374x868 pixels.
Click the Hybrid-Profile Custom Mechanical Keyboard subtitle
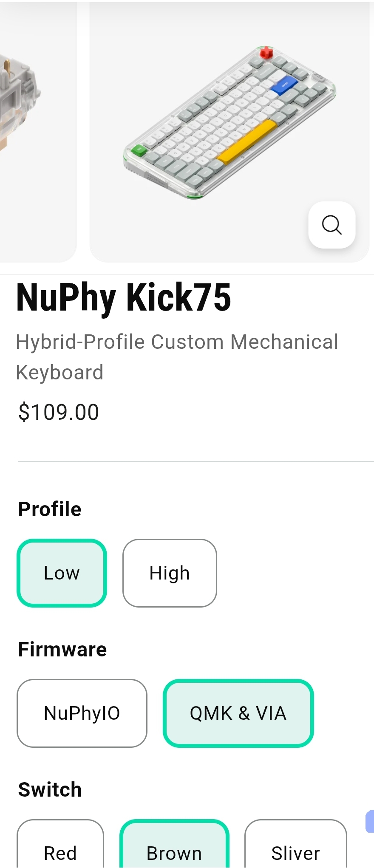click(x=177, y=357)
